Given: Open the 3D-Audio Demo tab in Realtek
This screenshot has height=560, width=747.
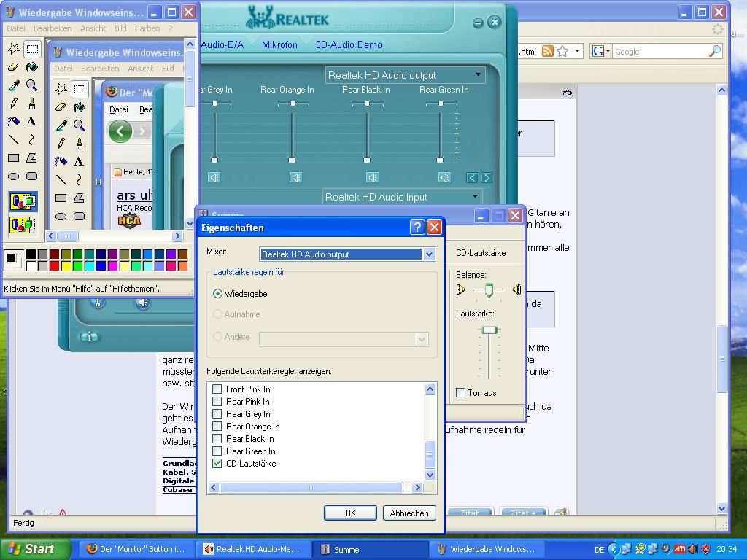Looking at the screenshot, I should tap(349, 44).
